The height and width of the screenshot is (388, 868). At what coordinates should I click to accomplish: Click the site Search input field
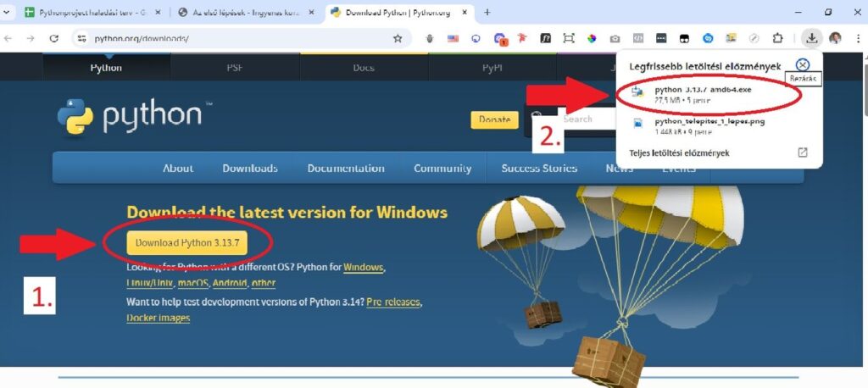click(x=586, y=119)
